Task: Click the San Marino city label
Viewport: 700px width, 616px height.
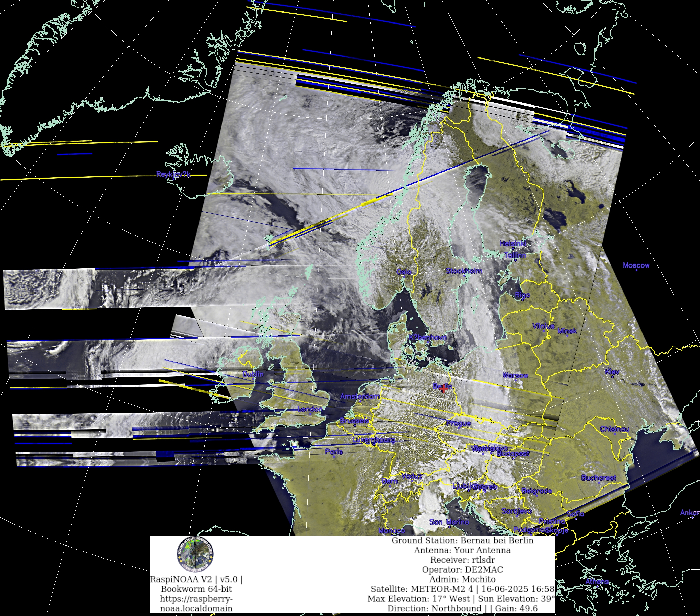Action: (449, 522)
